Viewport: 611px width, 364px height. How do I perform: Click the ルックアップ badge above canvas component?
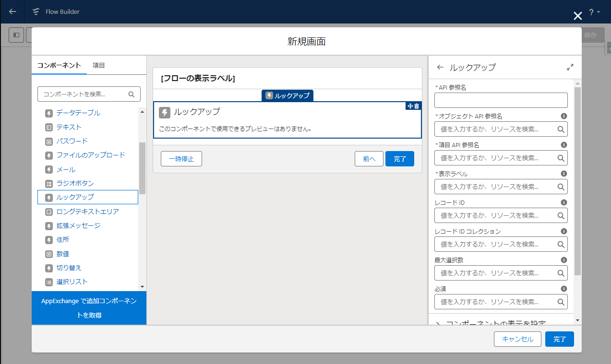288,95
